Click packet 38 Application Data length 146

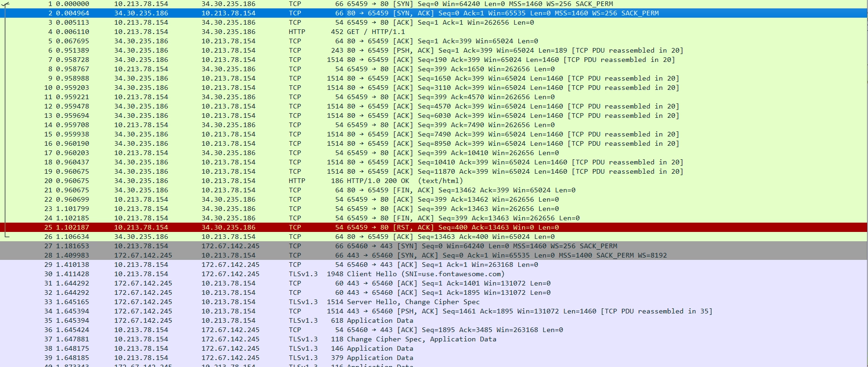tap(434, 348)
